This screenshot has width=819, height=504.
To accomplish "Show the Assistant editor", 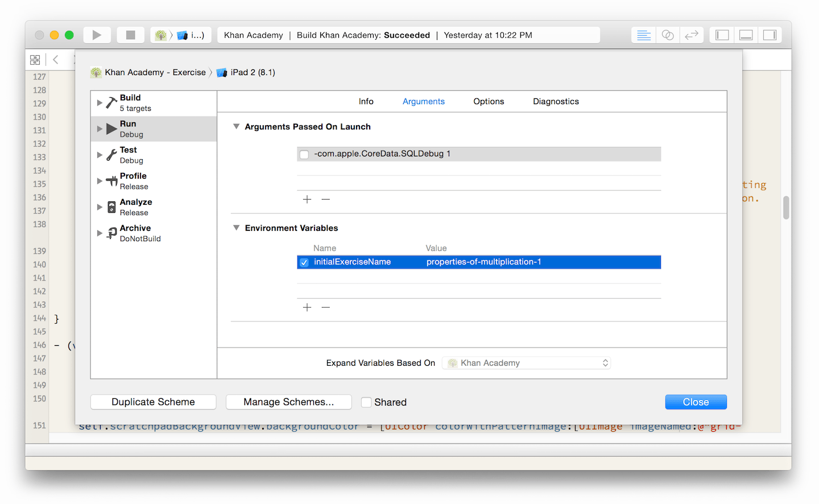I will click(668, 35).
